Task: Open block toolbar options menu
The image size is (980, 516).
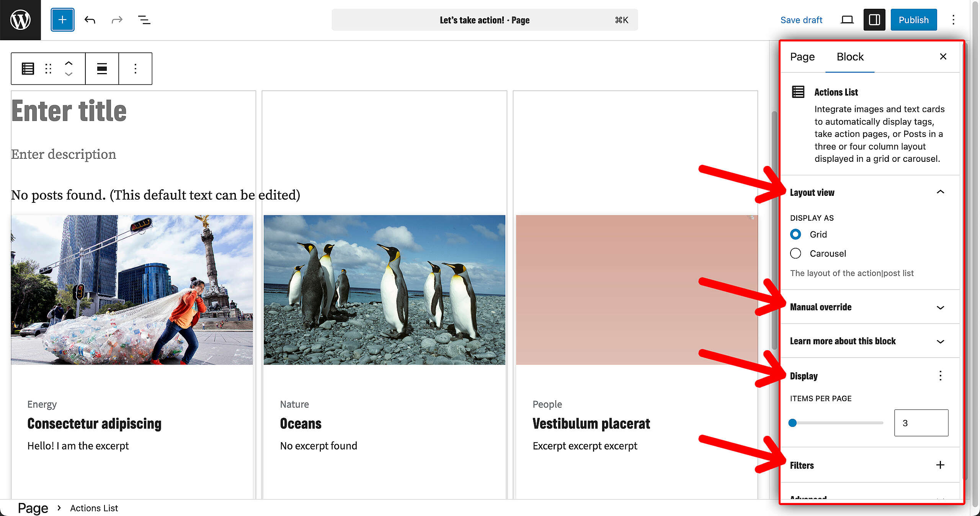Action: click(x=135, y=69)
